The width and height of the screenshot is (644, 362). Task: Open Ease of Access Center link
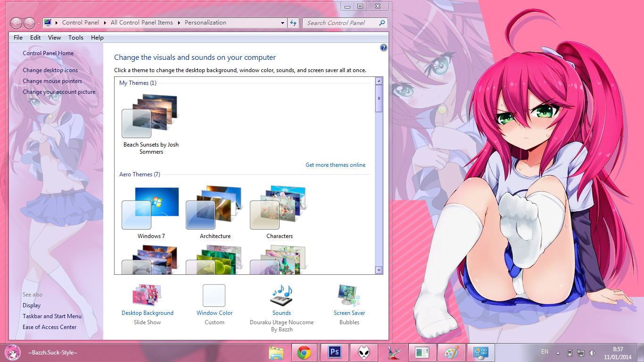(50, 327)
